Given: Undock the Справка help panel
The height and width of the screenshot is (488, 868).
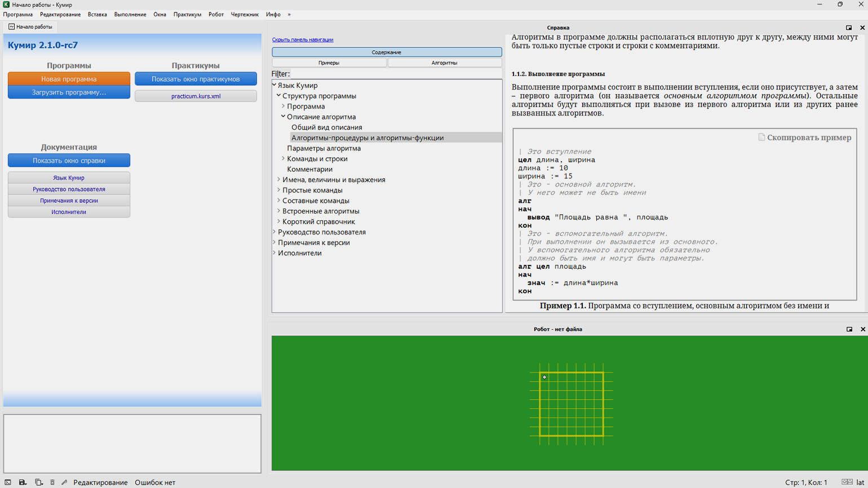Looking at the screenshot, I should (x=849, y=28).
